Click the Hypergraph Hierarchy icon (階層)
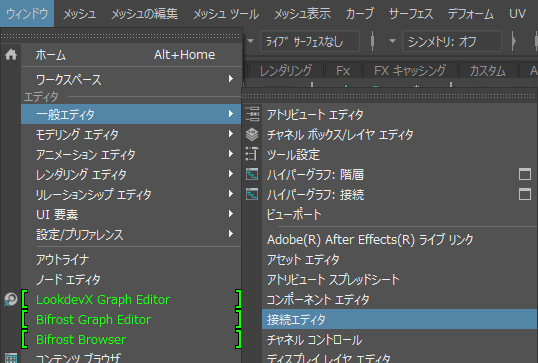Image resolution: width=538 pixels, height=363 pixels. pyautogui.click(x=252, y=174)
